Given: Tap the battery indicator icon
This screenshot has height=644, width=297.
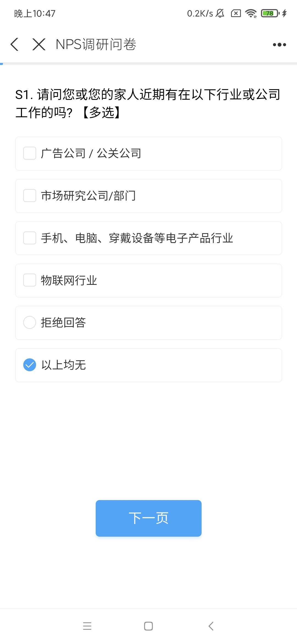Looking at the screenshot, I should (270, 13).
